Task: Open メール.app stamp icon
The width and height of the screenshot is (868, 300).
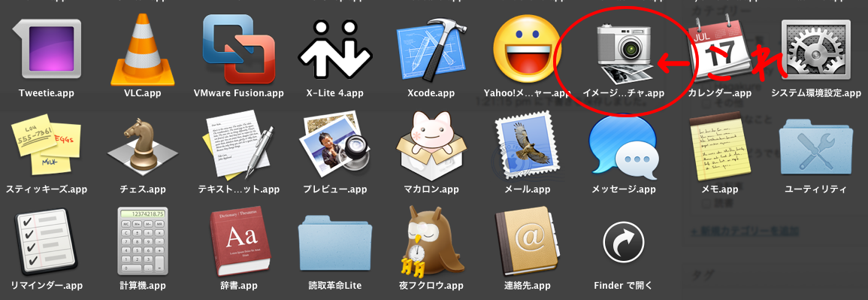Action: (x=527, y=145)
